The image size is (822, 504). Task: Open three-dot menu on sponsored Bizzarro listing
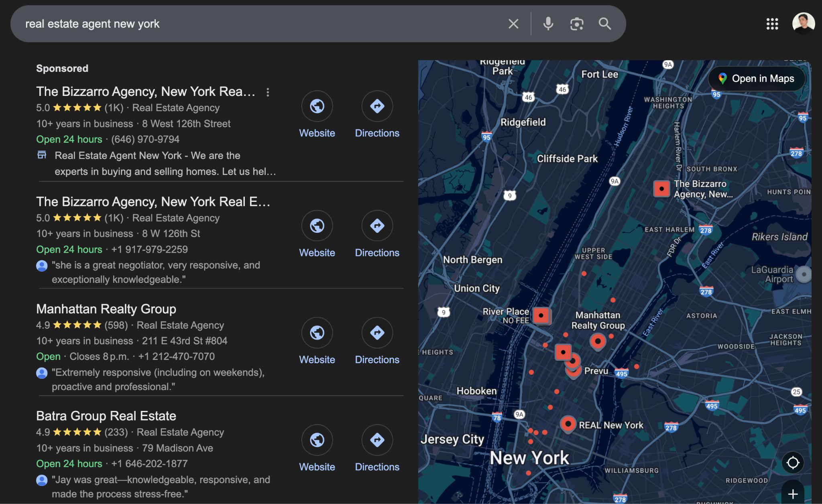tap(268, 92)
